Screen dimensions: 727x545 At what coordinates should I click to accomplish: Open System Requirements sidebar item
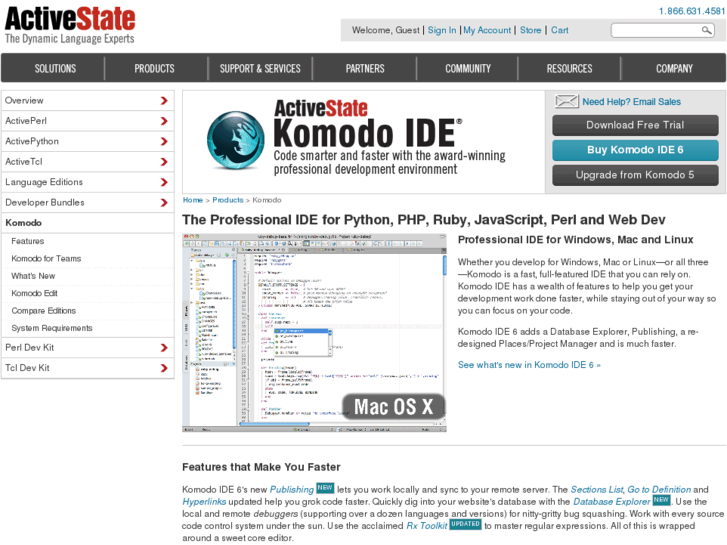click(51, 328)
